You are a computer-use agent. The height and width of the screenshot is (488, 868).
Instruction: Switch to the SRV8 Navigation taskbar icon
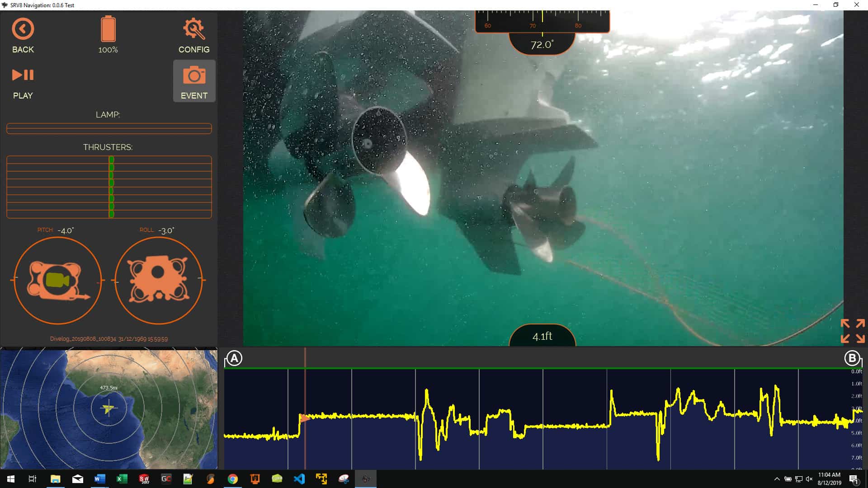(366, 479)
